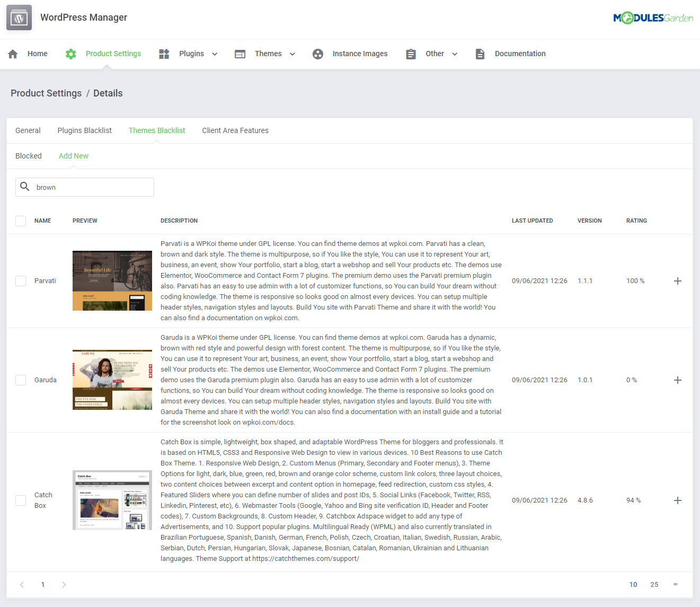Click the Garuda theme name
The image size is (700, 607).
(46, 380)
